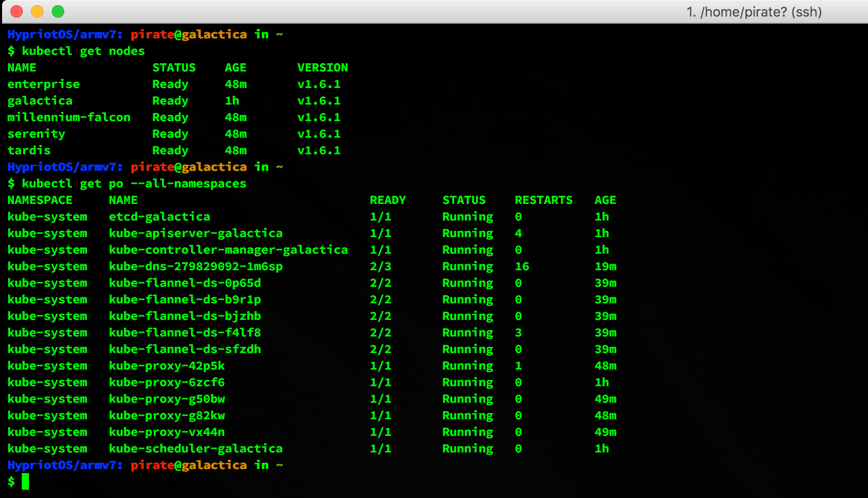Click the 'kubectl get nodes' command text

[83, 51]
